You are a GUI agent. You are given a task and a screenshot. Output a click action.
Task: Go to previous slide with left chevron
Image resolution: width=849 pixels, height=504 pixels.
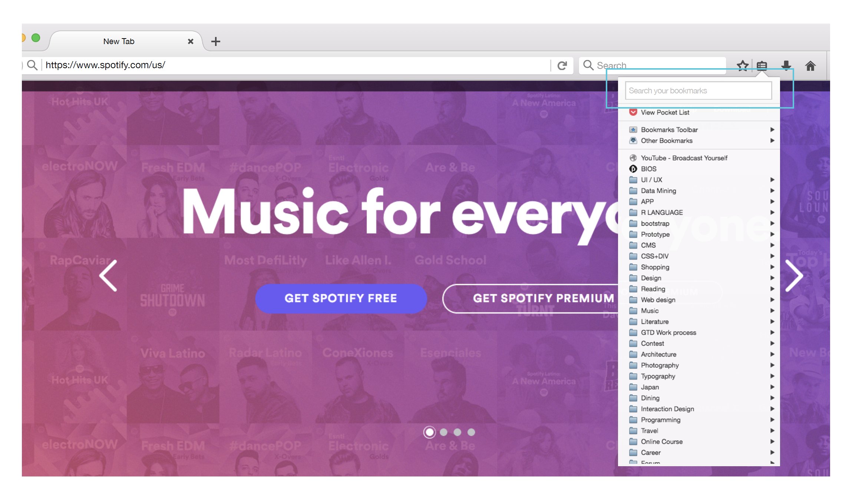click(108, 276)
